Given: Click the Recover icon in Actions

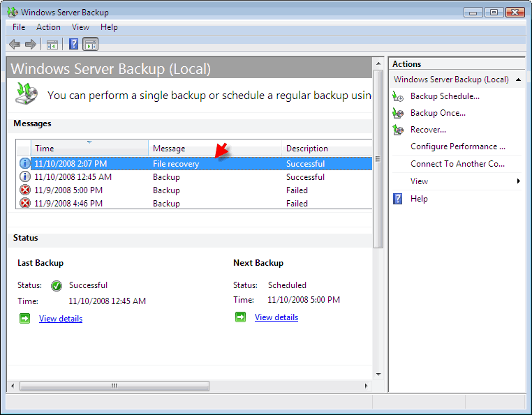Looking at the screenshot, I should (398, 130).
